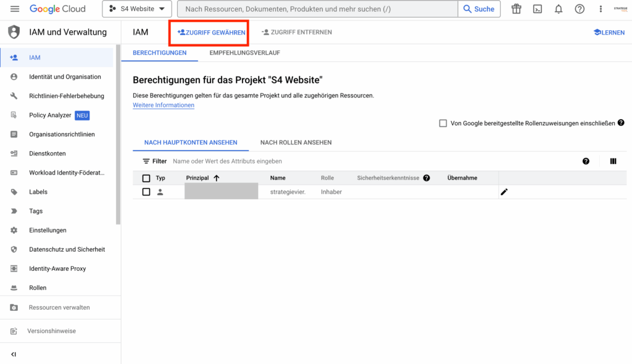Click the Übernahme column header
The image size is (632, 364).
[x=462, y=178]
